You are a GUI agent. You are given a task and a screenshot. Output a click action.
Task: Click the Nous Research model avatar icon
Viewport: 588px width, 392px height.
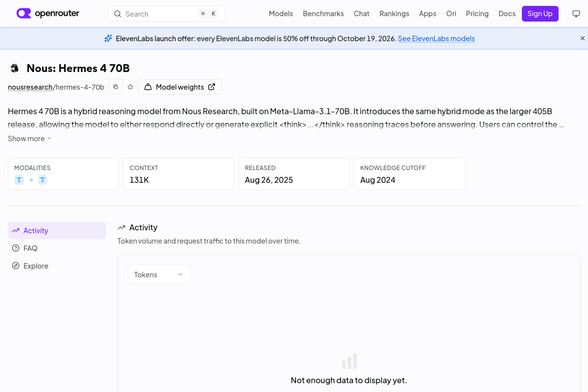click(15, 68)
